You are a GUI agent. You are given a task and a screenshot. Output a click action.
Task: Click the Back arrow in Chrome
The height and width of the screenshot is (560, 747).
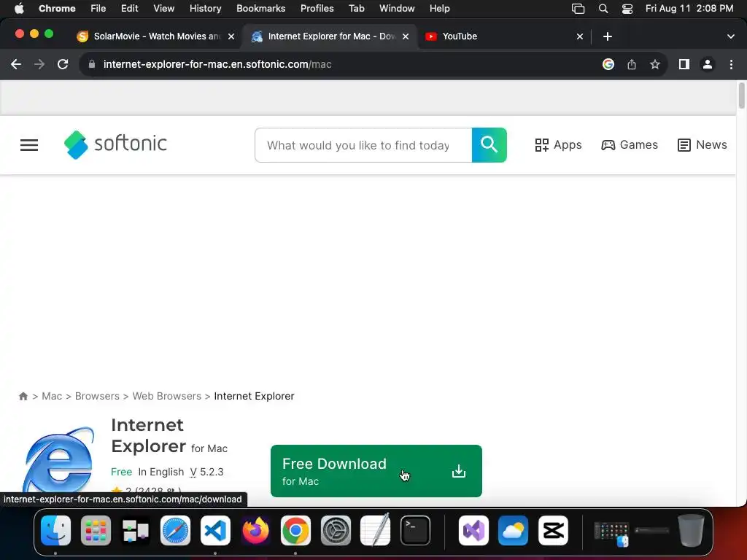coord(16,64)
